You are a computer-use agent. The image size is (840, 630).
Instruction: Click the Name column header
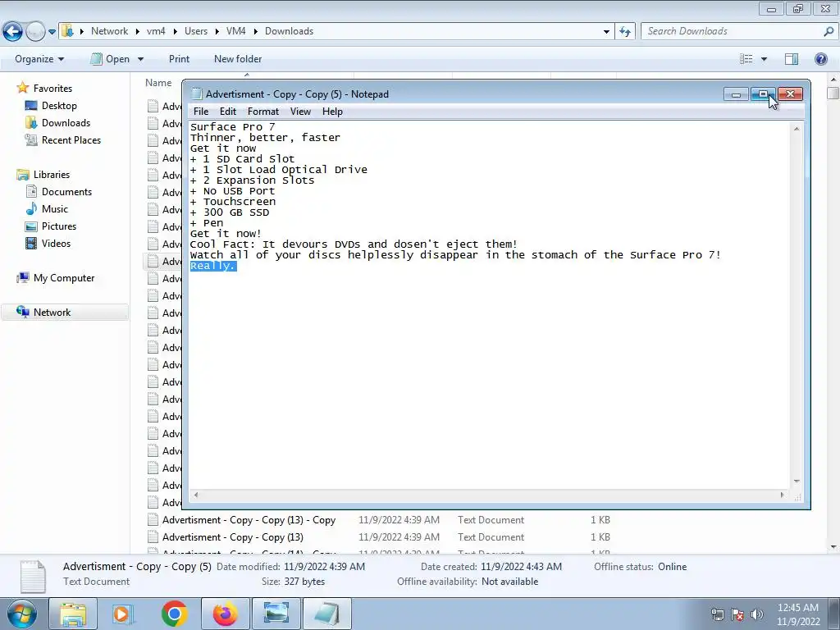[158, 83]
